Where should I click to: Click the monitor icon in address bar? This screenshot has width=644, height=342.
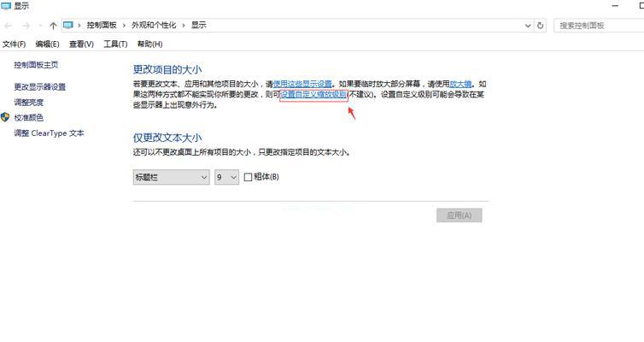[68, 25]
